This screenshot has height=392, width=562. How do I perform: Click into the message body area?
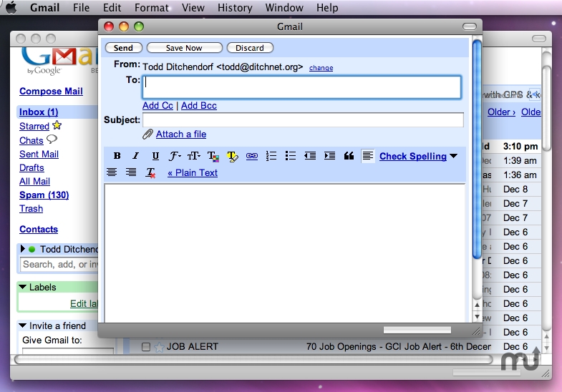click(285, 253)
